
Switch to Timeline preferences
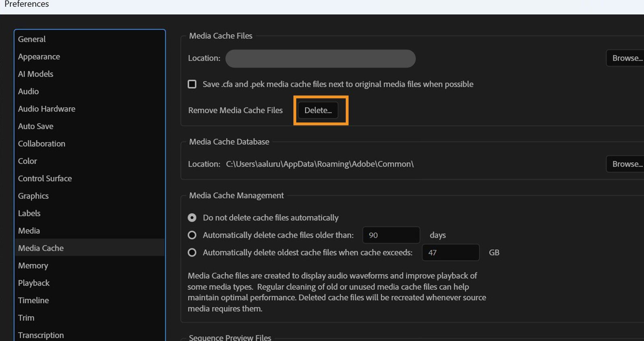33,300
